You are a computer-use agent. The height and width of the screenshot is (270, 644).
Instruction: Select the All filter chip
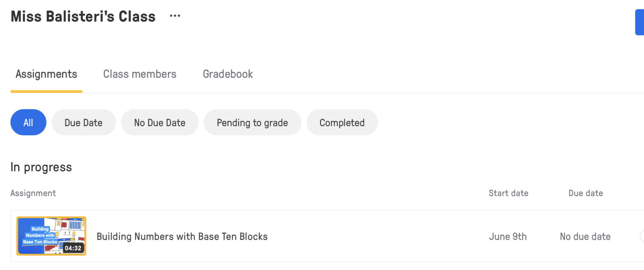click(28, 122)
